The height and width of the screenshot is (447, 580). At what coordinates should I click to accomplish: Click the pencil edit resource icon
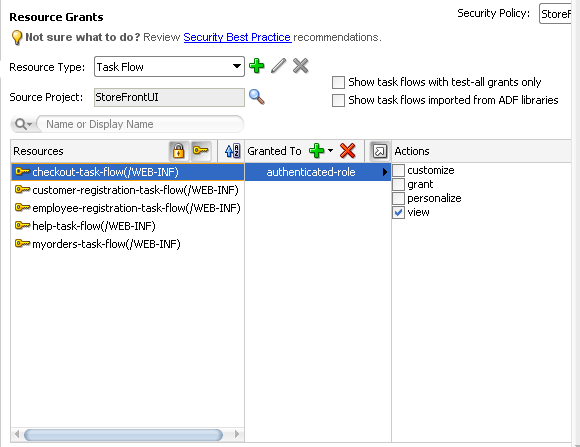[278, 66]
